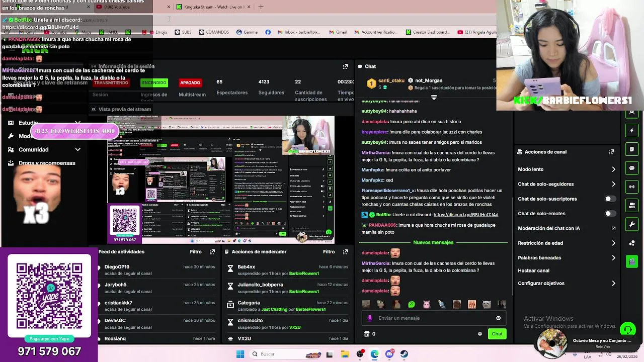This screenshot has width=644, height=362.
Task: Open Windows Start menu
Action: 240,354
